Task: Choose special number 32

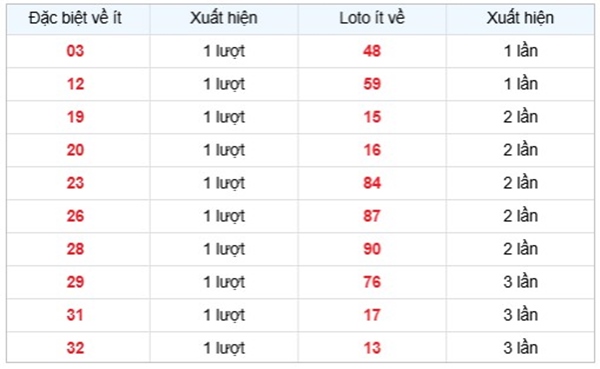Action: 75,348
